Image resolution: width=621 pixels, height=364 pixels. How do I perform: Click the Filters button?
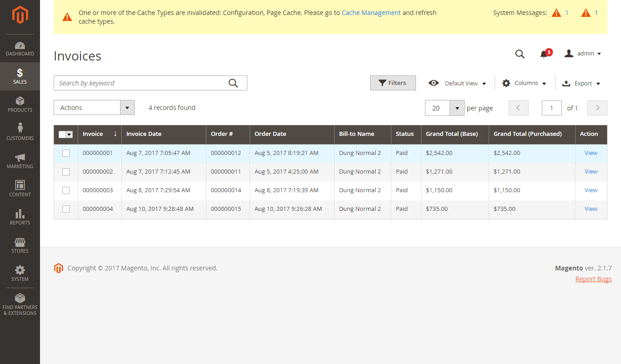click(x=393, y=83)
